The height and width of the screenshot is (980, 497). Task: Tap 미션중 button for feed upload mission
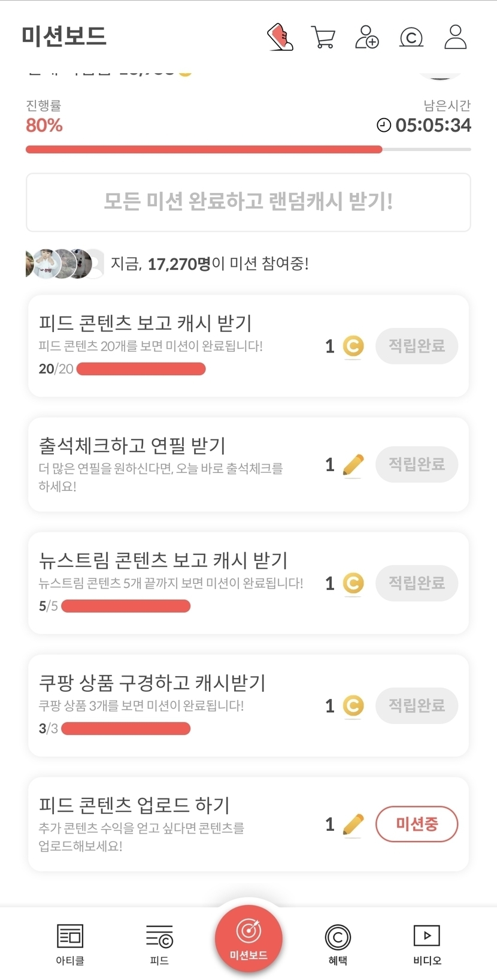pyautogui.click(x=417, y=824)
